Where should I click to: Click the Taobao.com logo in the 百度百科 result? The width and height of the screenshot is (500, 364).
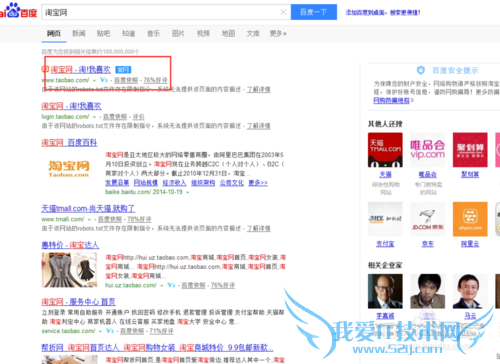(x=69, y=169)
